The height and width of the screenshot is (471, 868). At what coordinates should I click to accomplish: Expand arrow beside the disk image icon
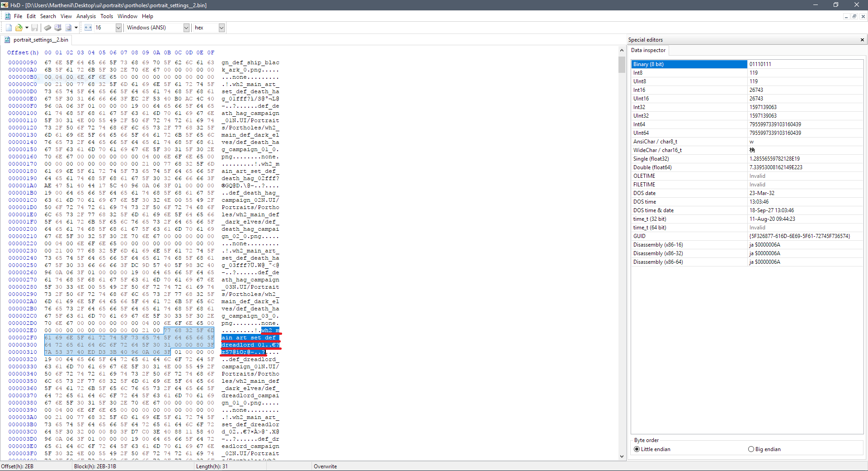[76, 28]
